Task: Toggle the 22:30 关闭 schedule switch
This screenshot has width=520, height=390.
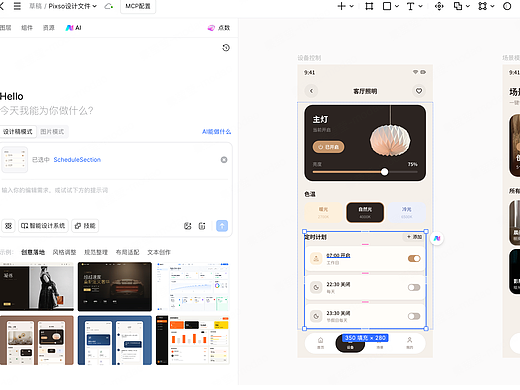Action: (x=414, y=287)
